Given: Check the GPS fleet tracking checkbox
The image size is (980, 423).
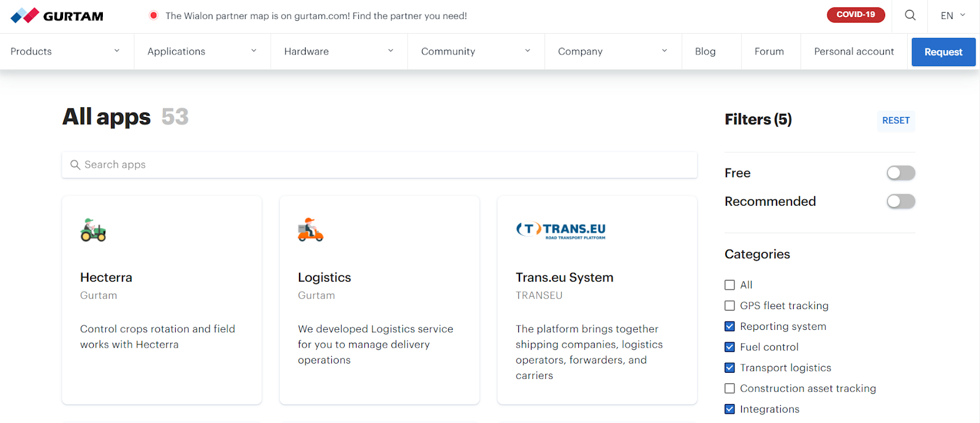Looking at the screenshot, I should click(x=729, y=305).
